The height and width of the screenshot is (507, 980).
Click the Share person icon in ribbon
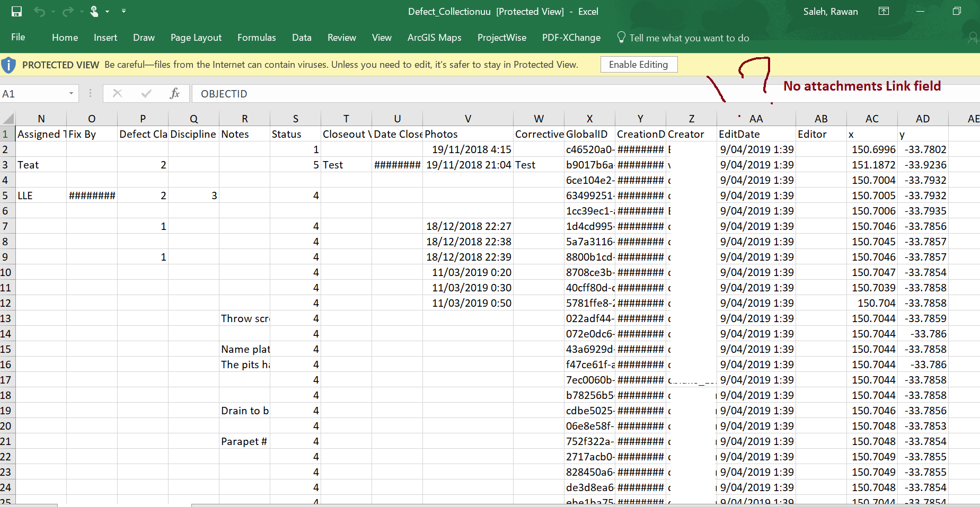(973, 37)
